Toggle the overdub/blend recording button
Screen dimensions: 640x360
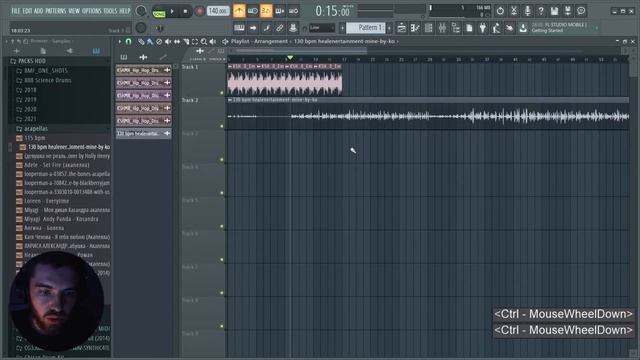coord(280,11)
